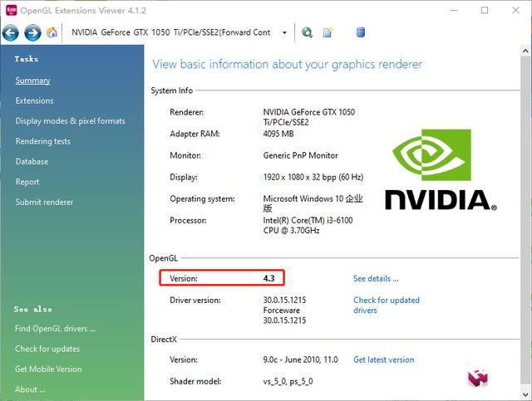Click the pink cube logo icon
Screen dimensions: 532x401
pos(478,378)
